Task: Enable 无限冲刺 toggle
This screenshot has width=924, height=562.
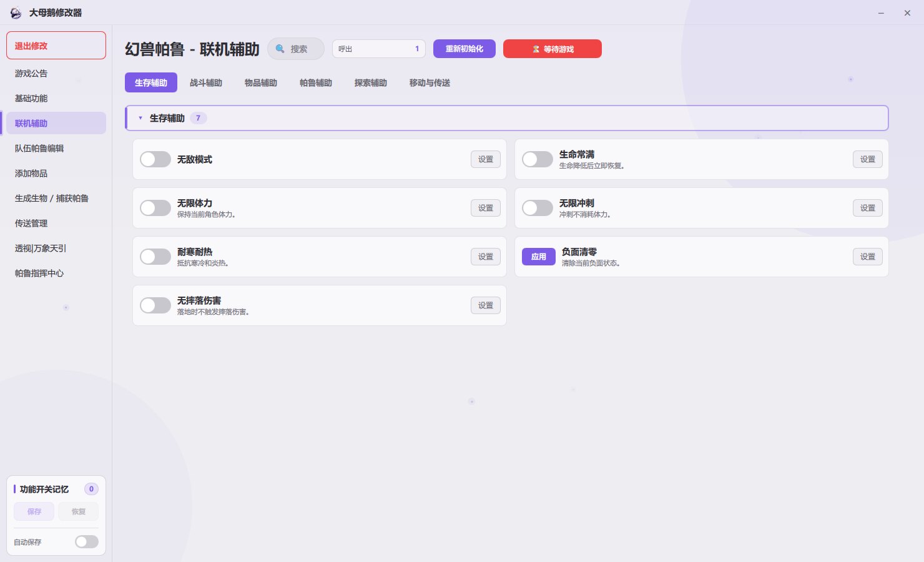Action: (x=538, y=208)
